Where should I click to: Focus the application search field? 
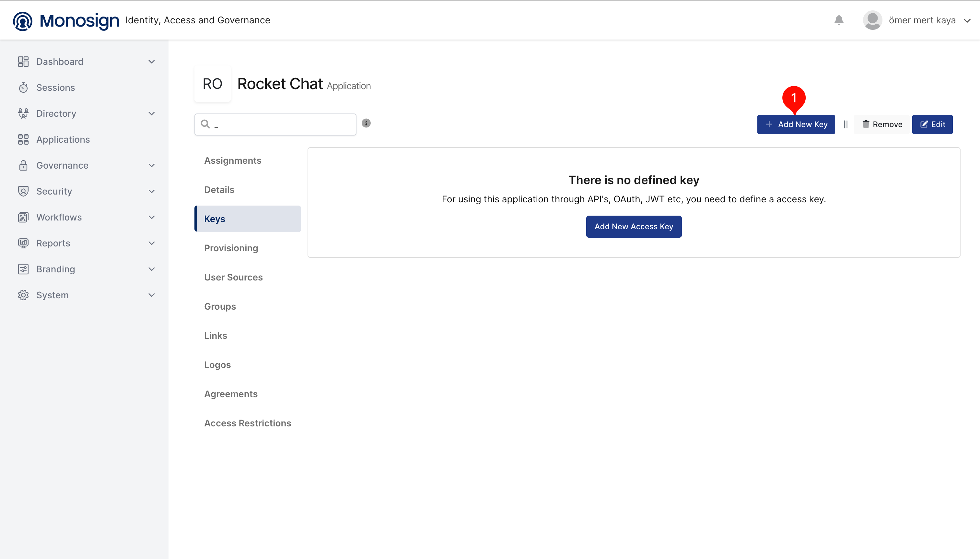275,125
